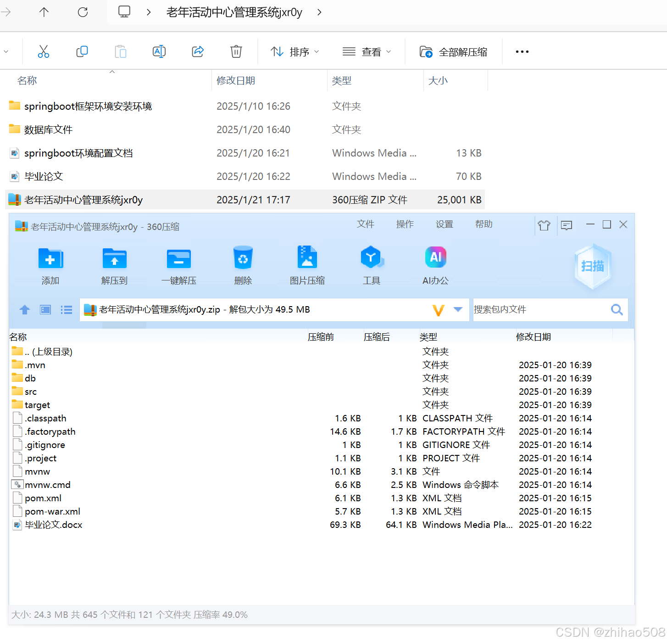Click the Share icon in Explorer toolbar
This screenshot has height=644, width=667.
point(198,51)
